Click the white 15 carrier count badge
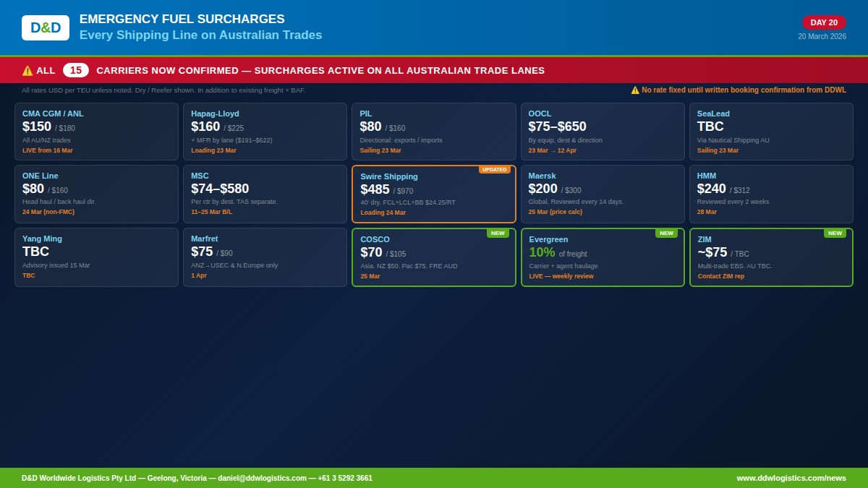This screenshot has height=488, width=868. (76, 70)
